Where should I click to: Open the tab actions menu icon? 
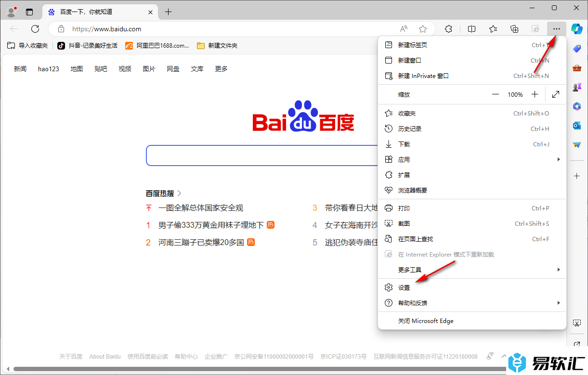29,12
